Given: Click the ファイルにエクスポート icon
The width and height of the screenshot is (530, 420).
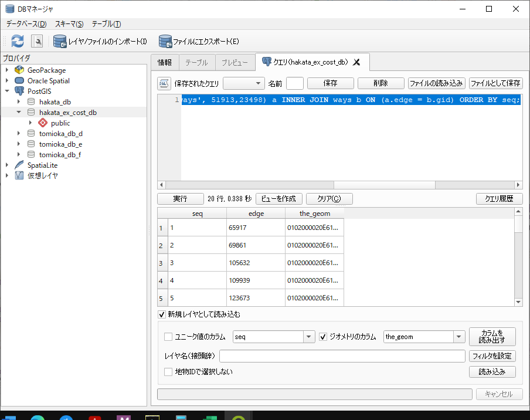Looking at the screenshot, I should point(165,41).
